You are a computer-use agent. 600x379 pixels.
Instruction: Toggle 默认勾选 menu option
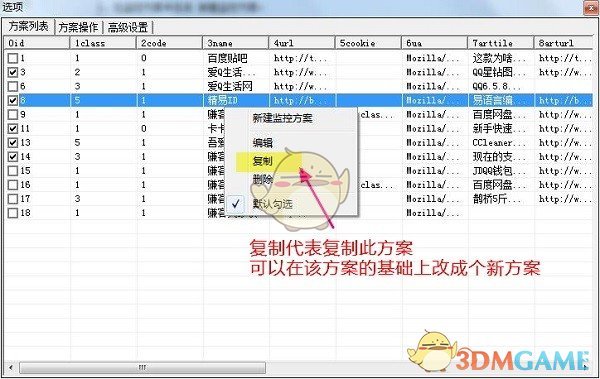point(272,204)
